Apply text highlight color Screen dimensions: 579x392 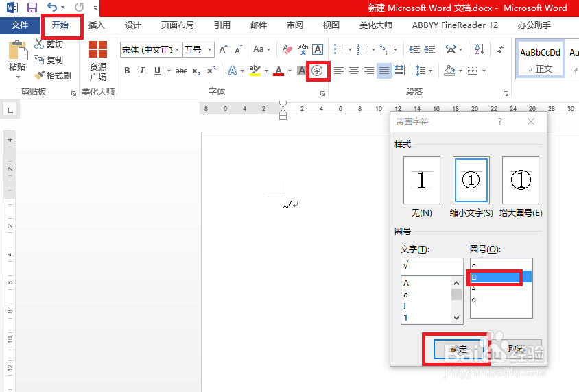click(255, 71)
